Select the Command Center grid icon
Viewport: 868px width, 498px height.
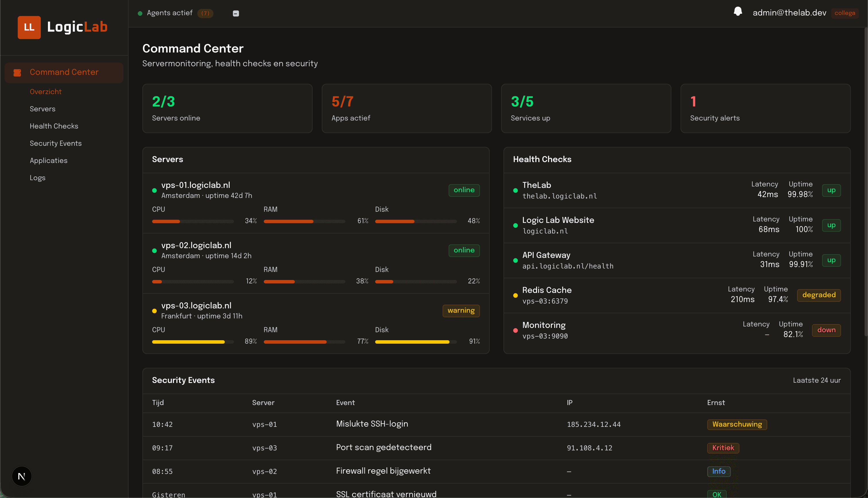click(17, 72)
